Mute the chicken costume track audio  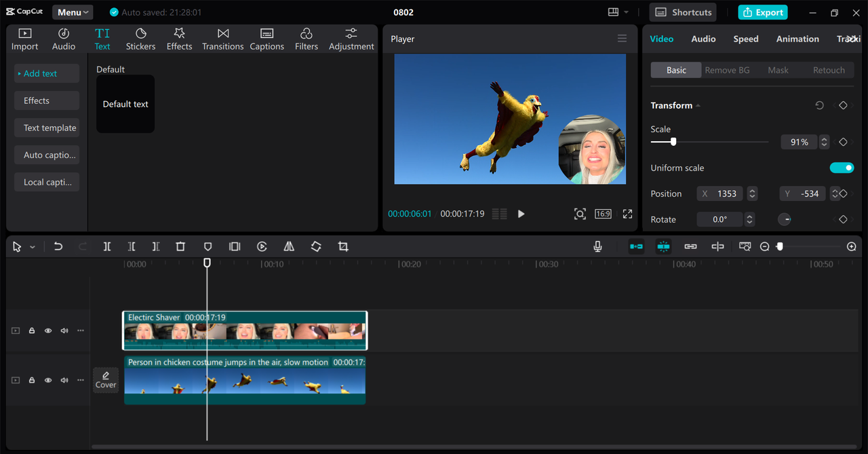point(64,380)
